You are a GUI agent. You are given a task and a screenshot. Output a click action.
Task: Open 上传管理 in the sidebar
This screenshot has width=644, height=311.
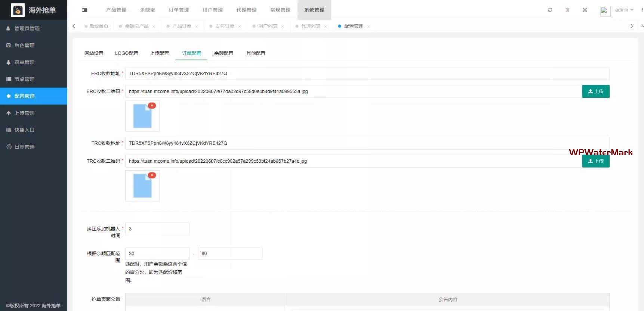point(24,113)
